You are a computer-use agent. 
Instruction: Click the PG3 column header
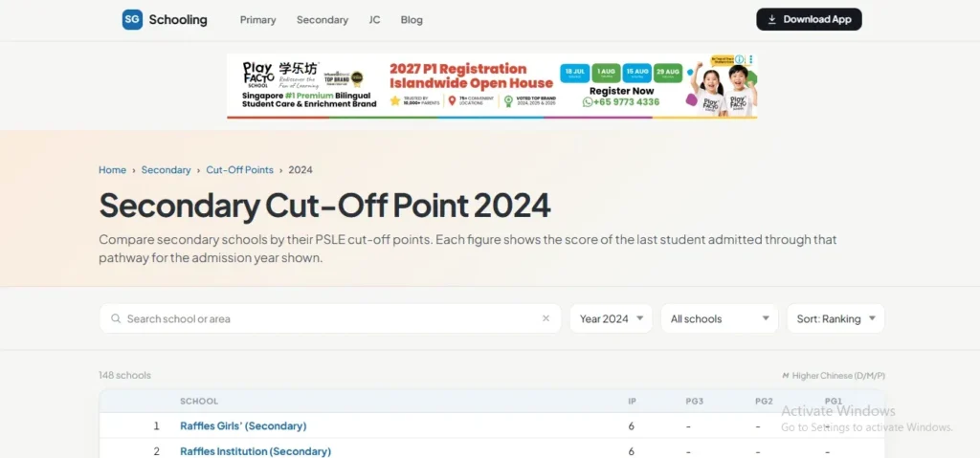pyautogui.click(x=695, y=402)
